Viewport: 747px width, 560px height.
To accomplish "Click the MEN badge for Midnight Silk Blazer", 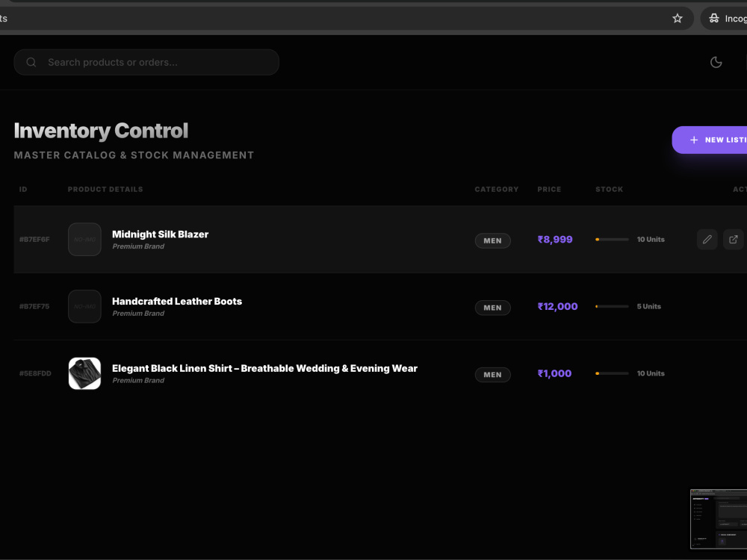I will coord(492,240).
